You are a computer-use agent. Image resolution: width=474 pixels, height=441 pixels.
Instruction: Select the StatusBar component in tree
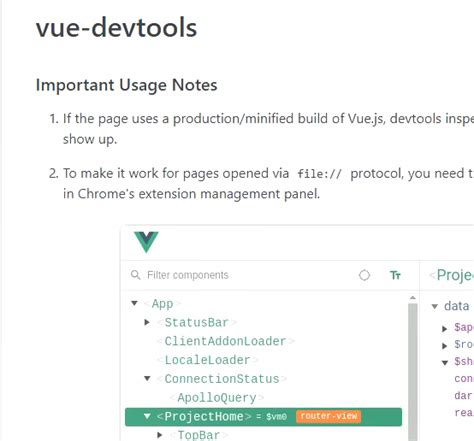[x=196, y=322]
